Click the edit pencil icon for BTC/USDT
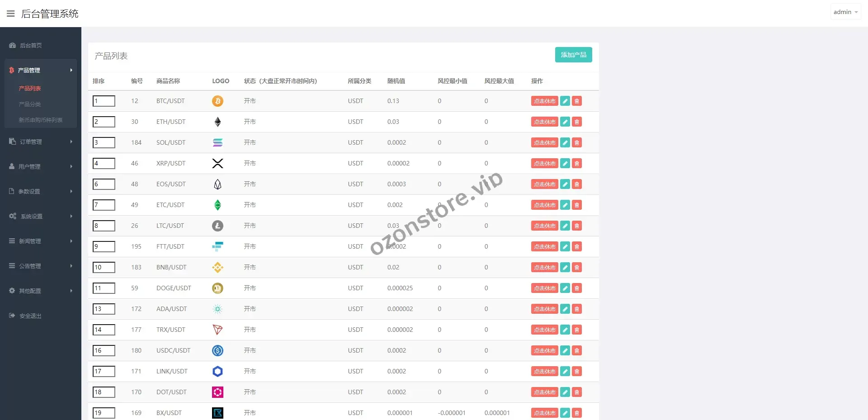The width and height of the screenshot is (868, 420). click(565, 101)
